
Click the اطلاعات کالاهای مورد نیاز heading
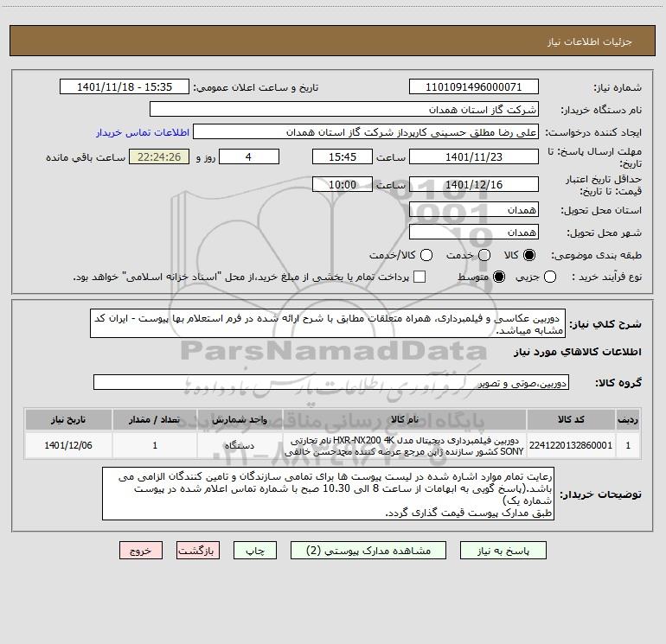coord(577,352)
